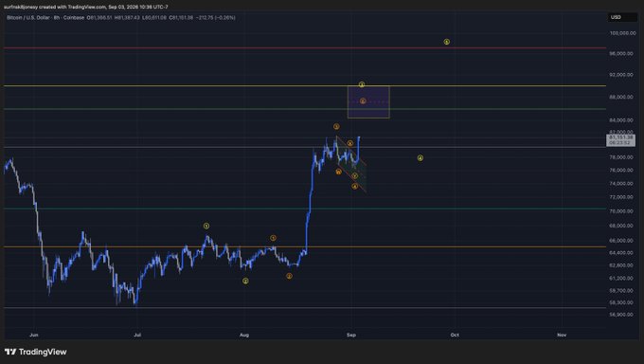Image resolution: width=644 pixels, height=364 pixels.
Task: Click the current price label 81,151.38
Action: pyautogui.click(x=620, y=137)
